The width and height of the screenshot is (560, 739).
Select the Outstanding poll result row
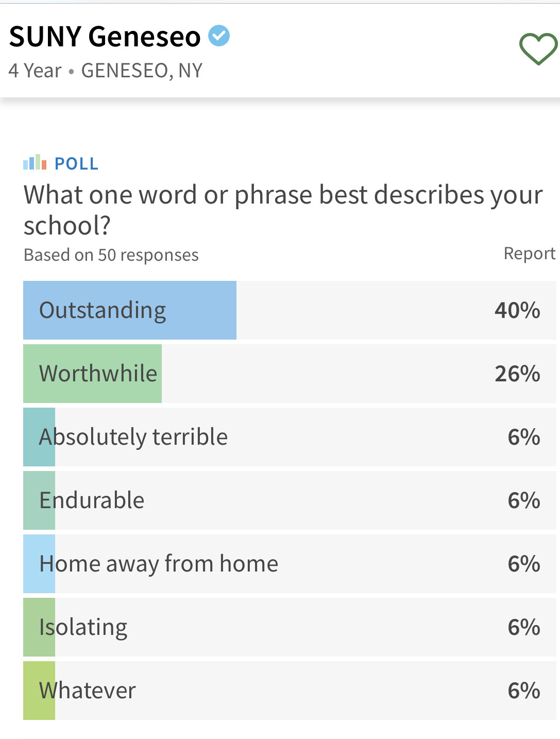(x=290, y=310)
